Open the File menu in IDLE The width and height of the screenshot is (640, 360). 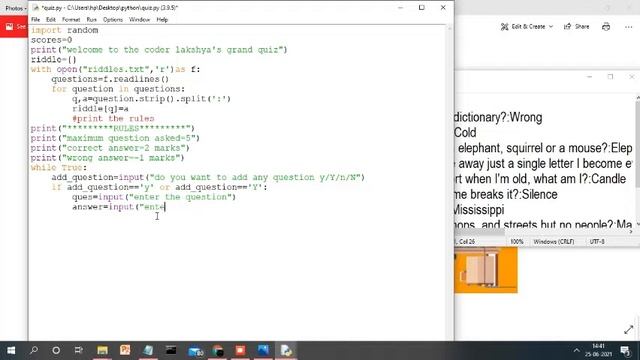(36, 20)
